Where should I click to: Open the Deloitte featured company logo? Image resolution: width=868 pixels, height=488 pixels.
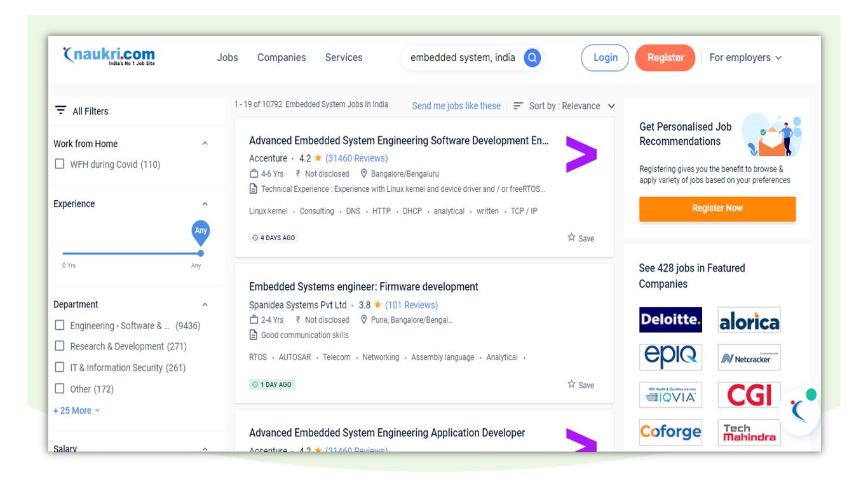(x=670, y=320)
